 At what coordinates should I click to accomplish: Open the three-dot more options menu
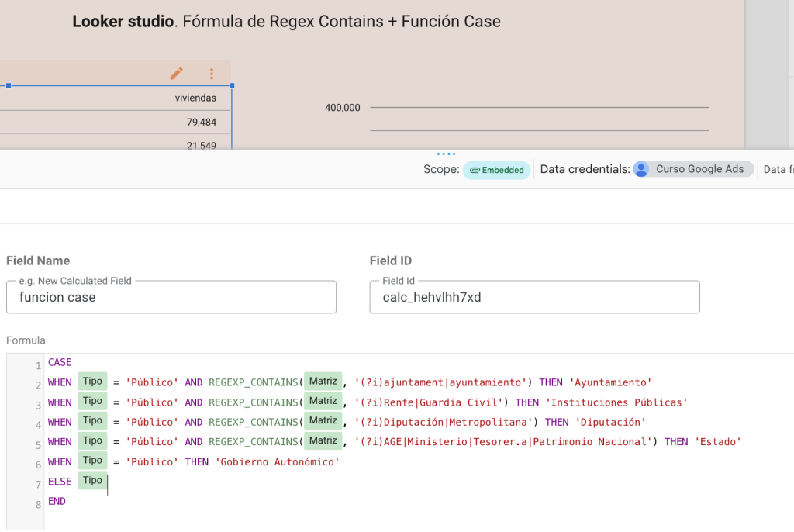[x=212, y=74]
